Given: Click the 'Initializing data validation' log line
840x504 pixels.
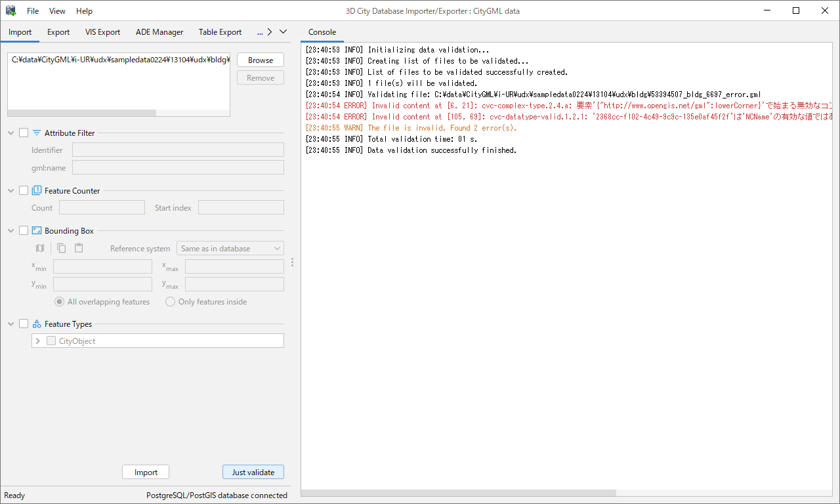Looking at the screenshot, I should tap(397, 50).
